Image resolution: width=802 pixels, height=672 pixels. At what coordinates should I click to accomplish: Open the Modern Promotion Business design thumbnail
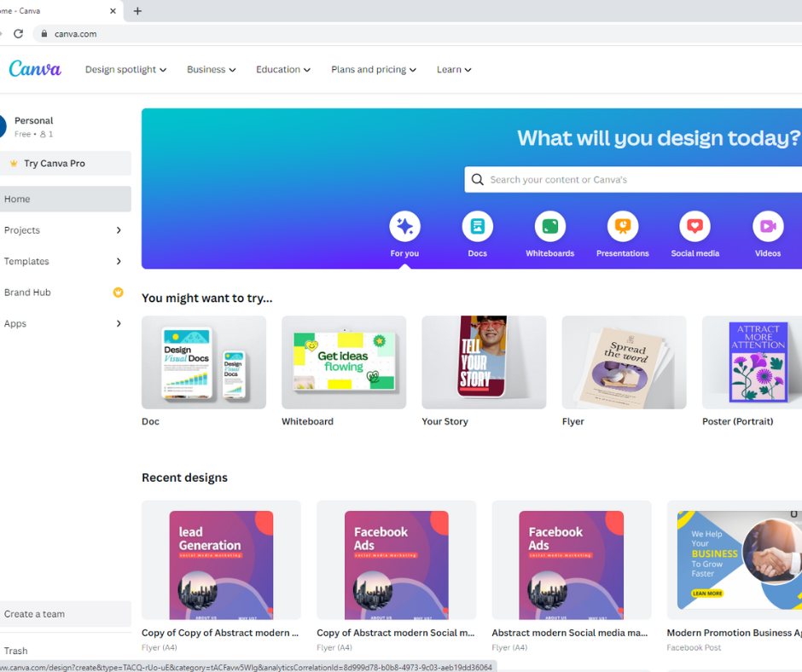click(735, 560)
